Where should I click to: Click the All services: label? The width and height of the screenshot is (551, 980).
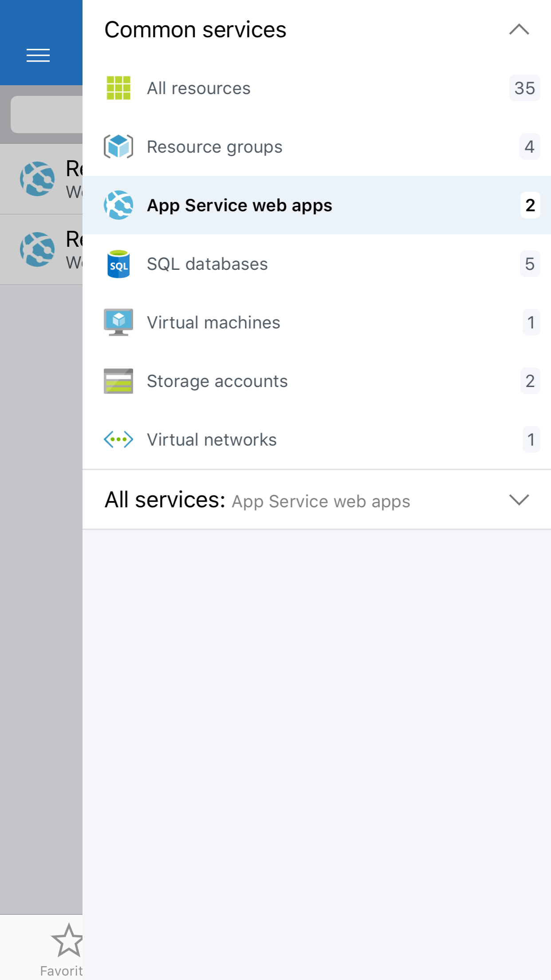[165, 500]
